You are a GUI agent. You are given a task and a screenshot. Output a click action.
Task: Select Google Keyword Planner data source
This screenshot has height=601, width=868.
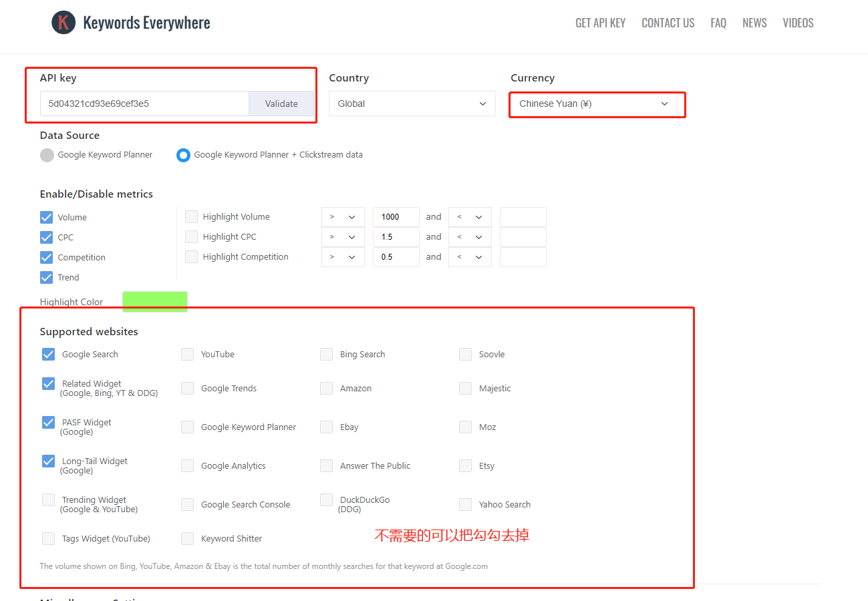[47, 155]
